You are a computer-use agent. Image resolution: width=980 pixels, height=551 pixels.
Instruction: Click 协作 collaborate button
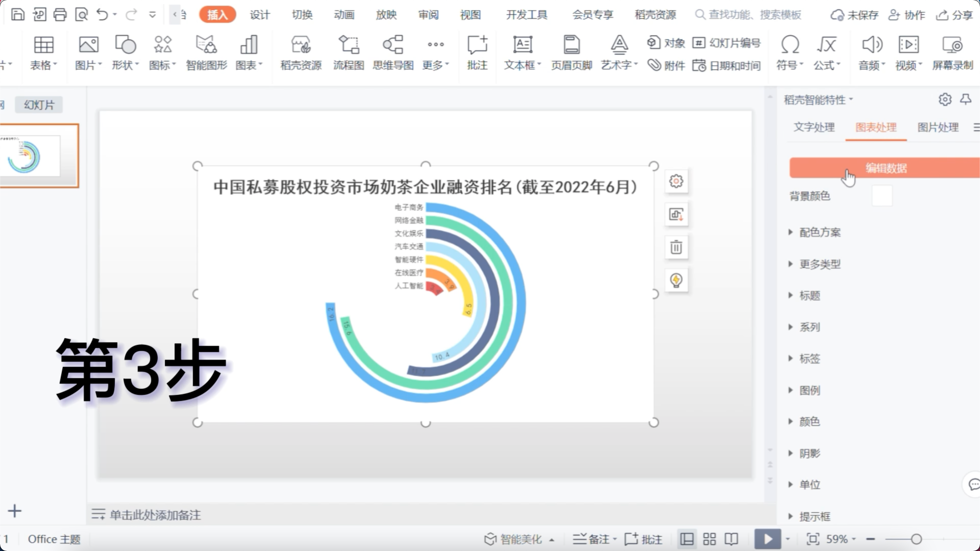pyautogui.click(x=907, y=15)
